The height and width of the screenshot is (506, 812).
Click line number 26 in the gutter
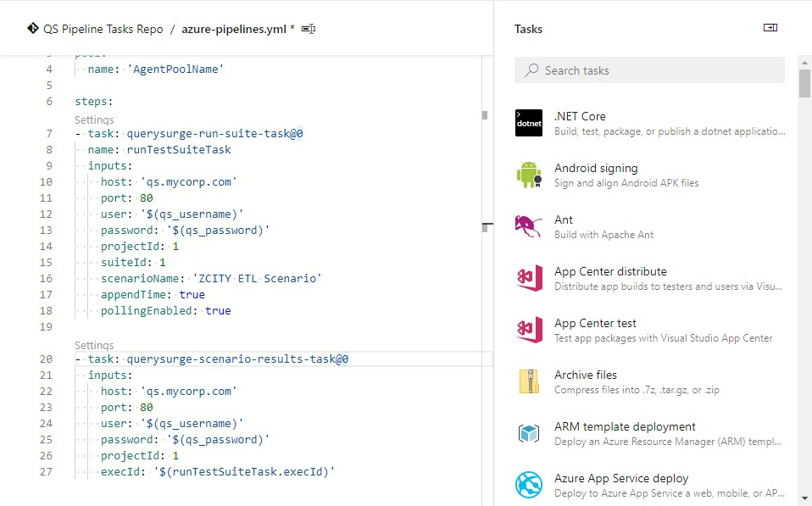click(46, 455)
